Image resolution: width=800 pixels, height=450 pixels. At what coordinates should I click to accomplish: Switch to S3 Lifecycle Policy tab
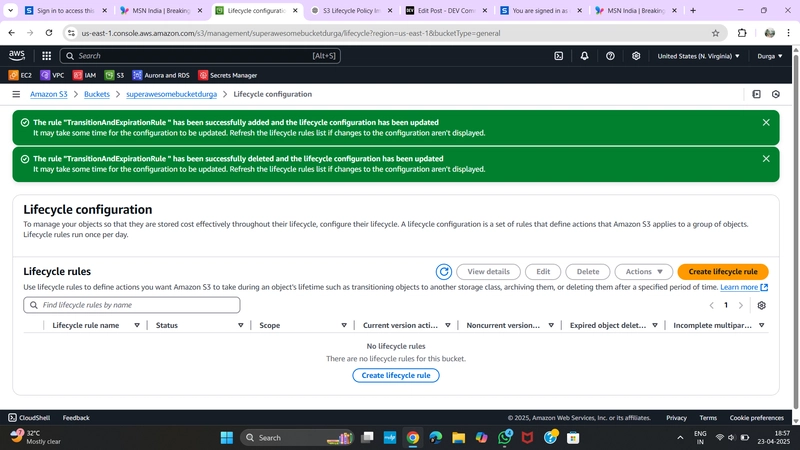(352, 10)
